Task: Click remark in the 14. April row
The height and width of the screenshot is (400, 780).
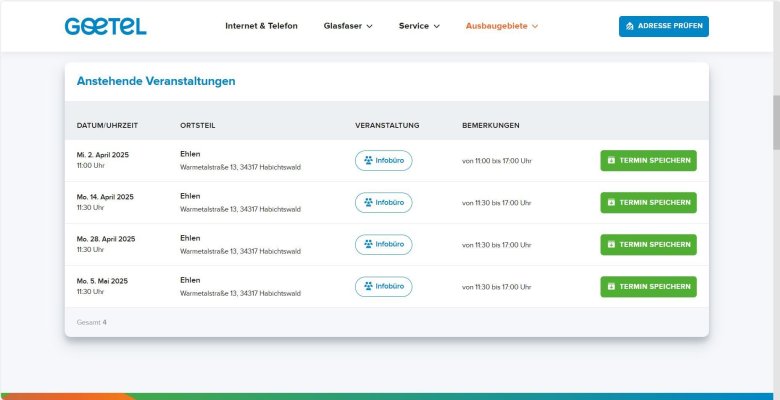Action: tap(496, 203)
